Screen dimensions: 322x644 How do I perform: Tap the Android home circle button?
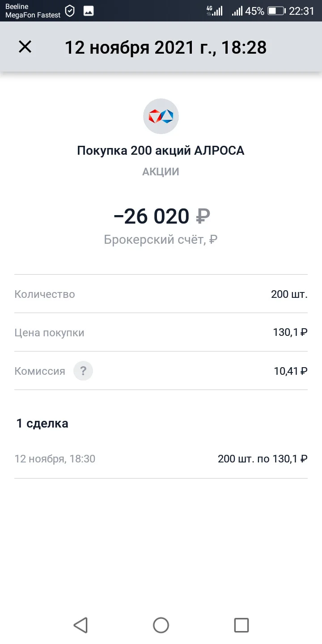tap(161, 625)
